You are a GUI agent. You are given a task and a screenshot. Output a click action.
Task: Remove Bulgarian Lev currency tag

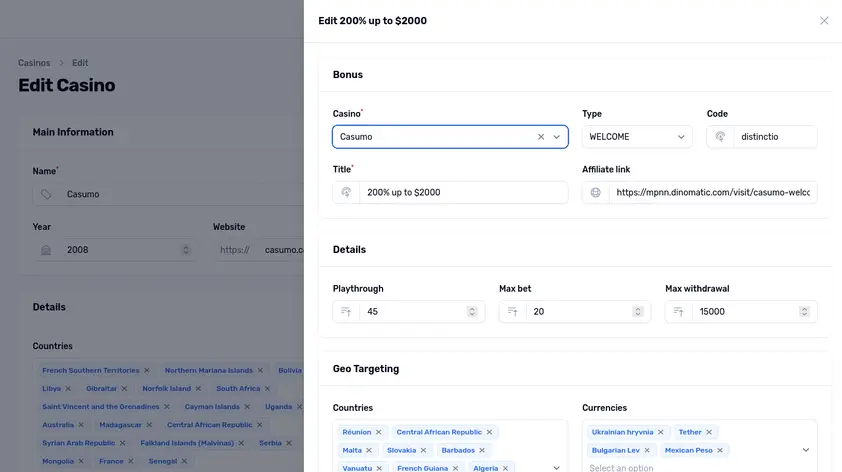[x=647, y=451]
